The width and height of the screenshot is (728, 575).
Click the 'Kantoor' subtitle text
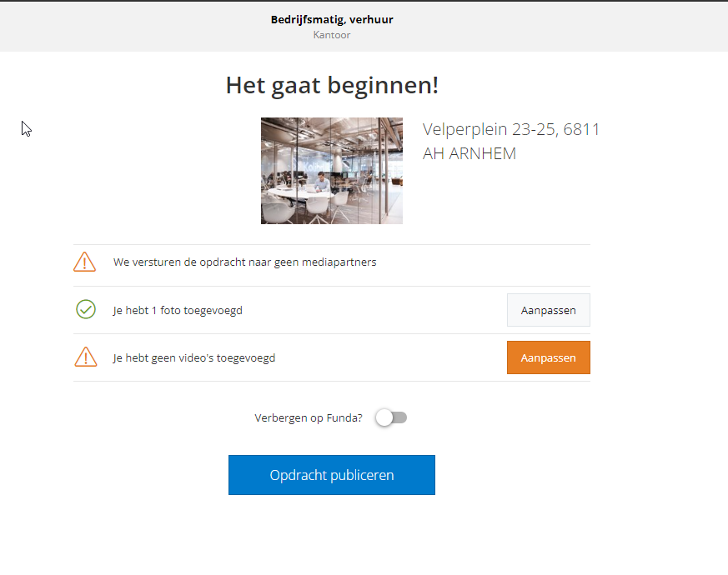(x=332, y=35)
